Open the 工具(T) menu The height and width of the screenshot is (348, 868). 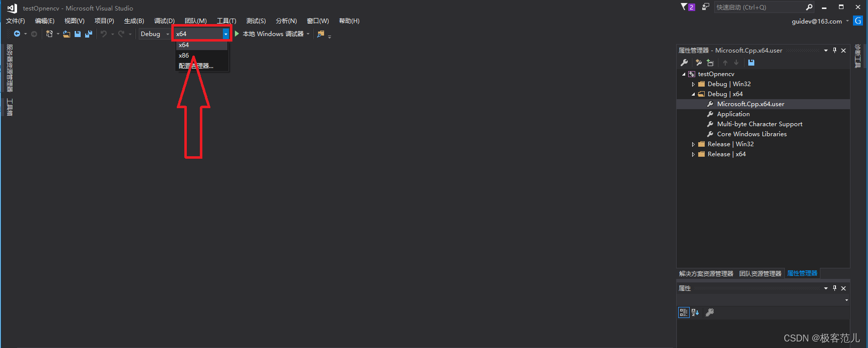click(226, 21)
